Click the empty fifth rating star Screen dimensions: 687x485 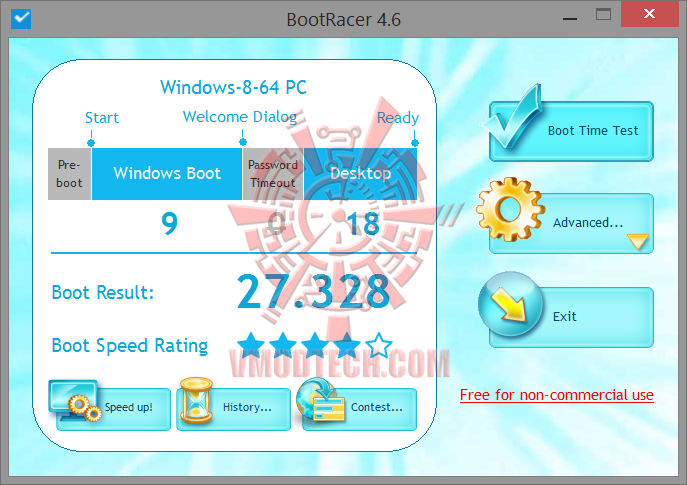(379, 345)
